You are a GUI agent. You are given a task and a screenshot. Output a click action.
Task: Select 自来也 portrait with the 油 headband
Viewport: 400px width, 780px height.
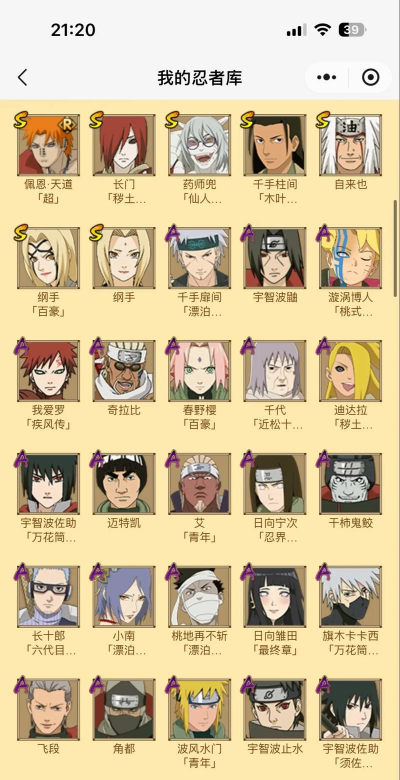351,145
